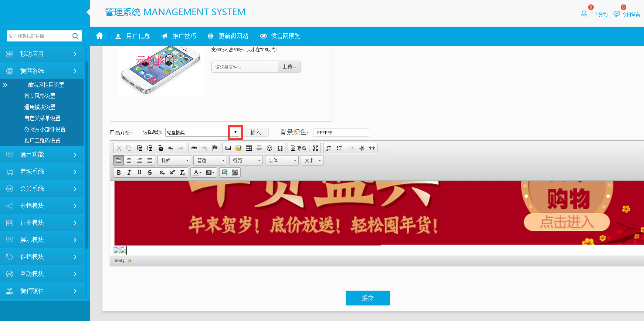The image size is (644, 321).
Task: Expand the 行距 line spacing dropdown
Action: pos(246,160)
